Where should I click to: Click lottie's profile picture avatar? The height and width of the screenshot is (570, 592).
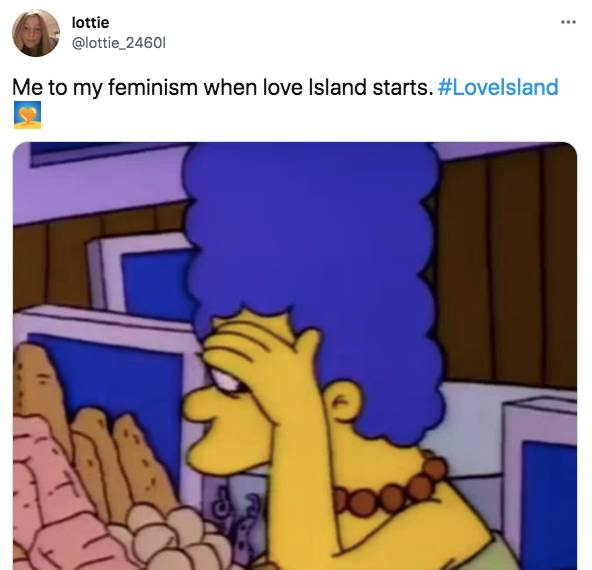(36, 33)
